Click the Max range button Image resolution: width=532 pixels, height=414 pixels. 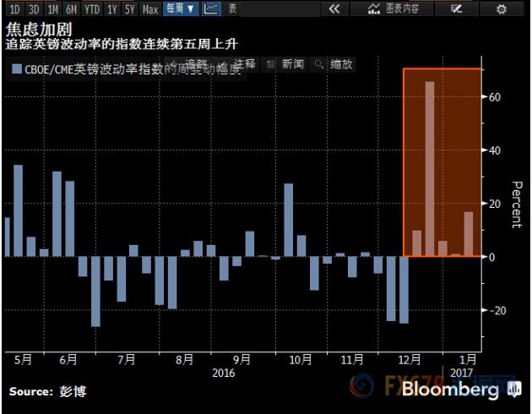point(150,9)
